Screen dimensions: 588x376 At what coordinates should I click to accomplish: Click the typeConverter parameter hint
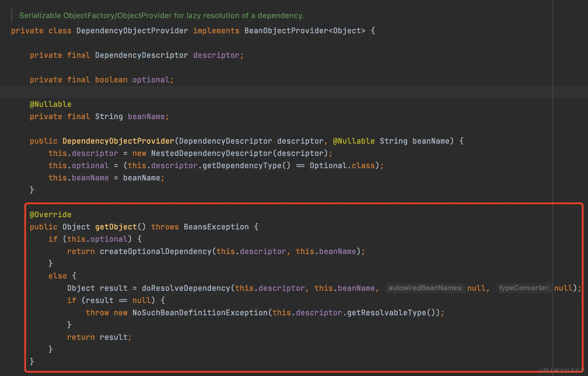[x=524, y=288]
